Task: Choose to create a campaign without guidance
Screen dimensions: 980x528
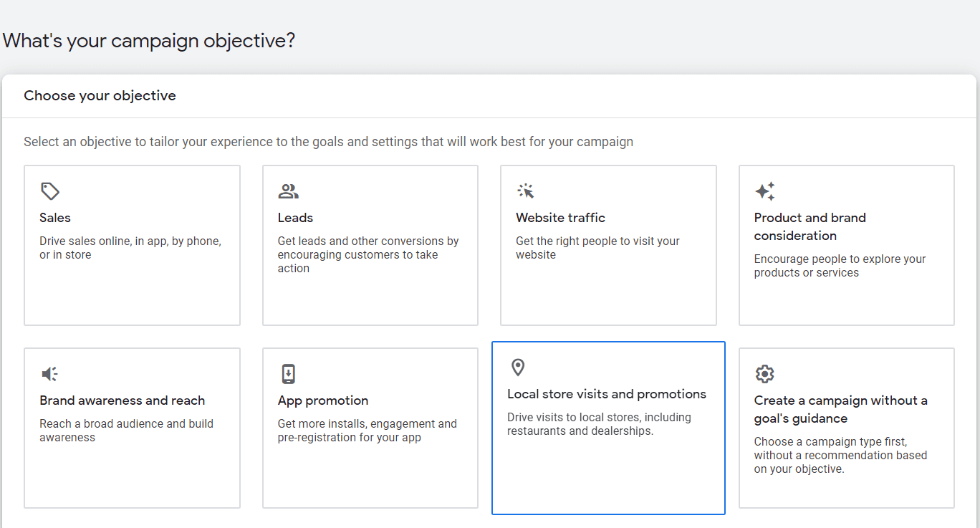Action: pos(846,428)
